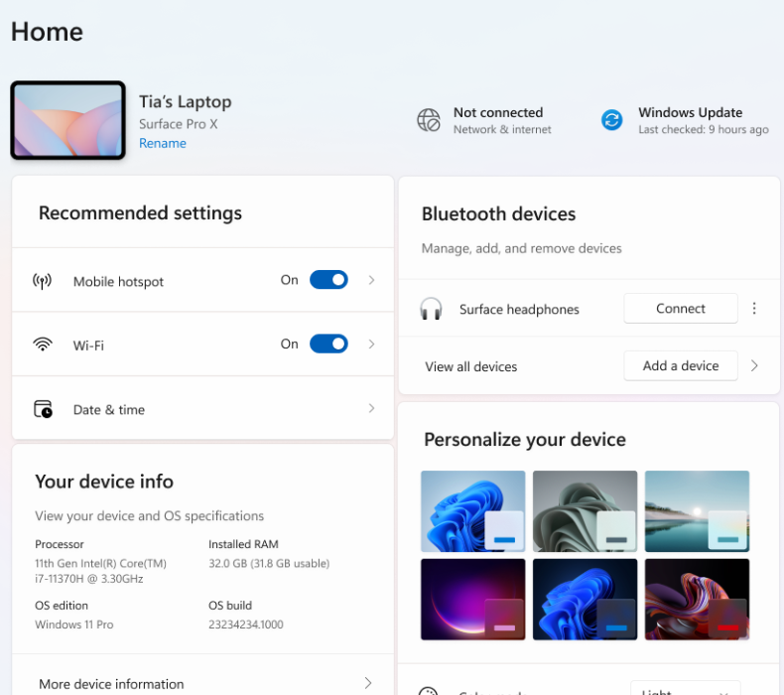Select the purple glow wallpaper theme
This screenshot has width=784, height=695.
pos(473,599)
